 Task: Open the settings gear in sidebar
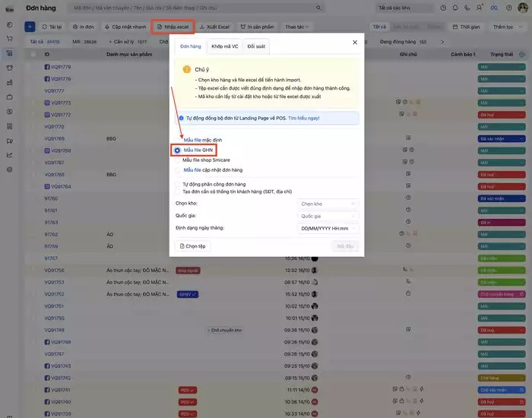coord(9,169)
